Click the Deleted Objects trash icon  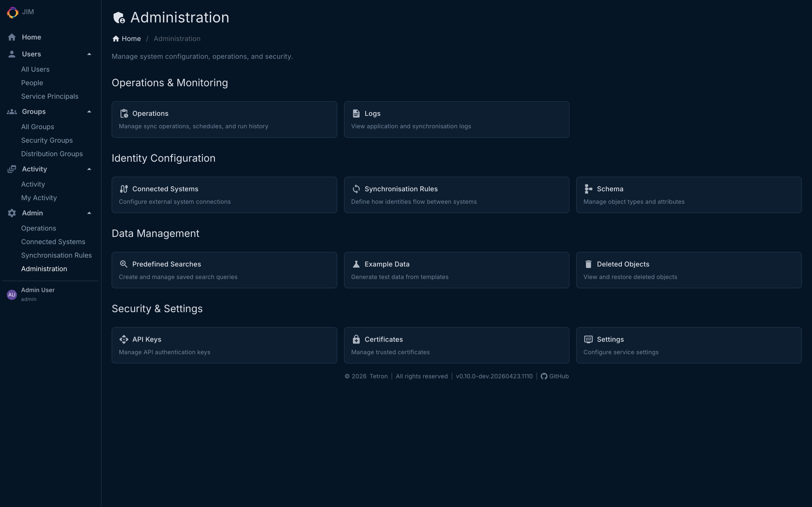588,264
